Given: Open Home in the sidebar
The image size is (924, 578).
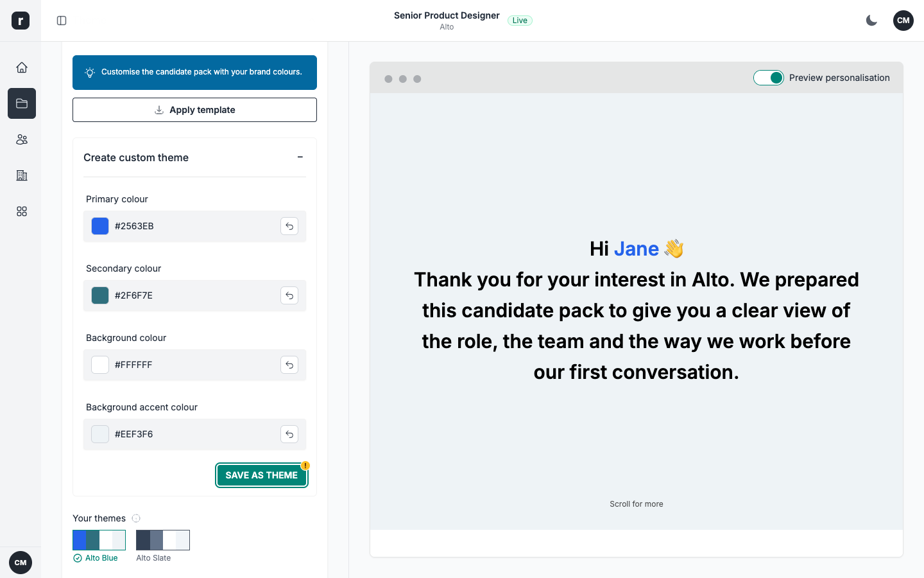Looking at the screenshot, I should [x=22, y=67].
